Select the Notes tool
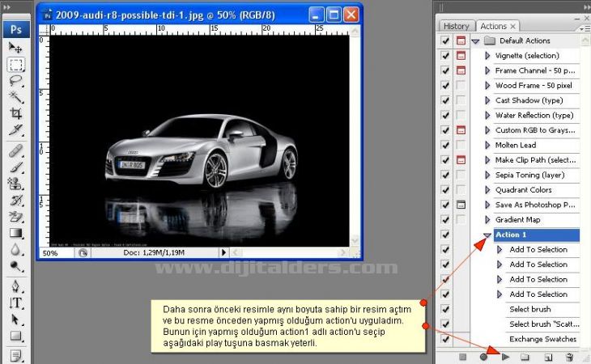 [15, 355]
